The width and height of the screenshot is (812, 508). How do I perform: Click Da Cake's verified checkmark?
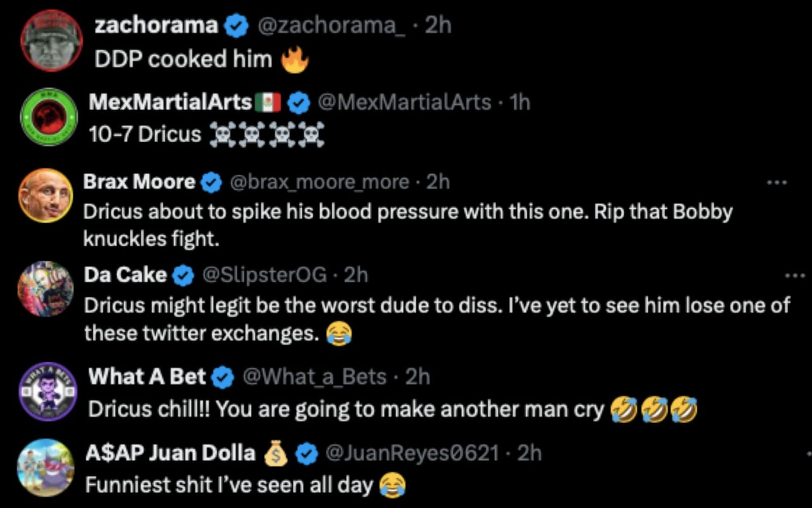tap(183, 276)
